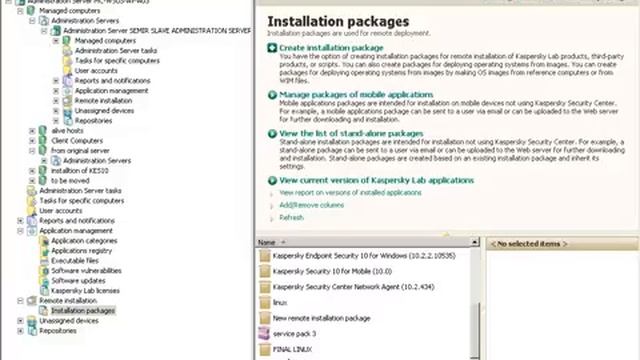This screenshot has width=640, height=360.
Task: Select Application categories in the tree
Action: click(84, 240)
